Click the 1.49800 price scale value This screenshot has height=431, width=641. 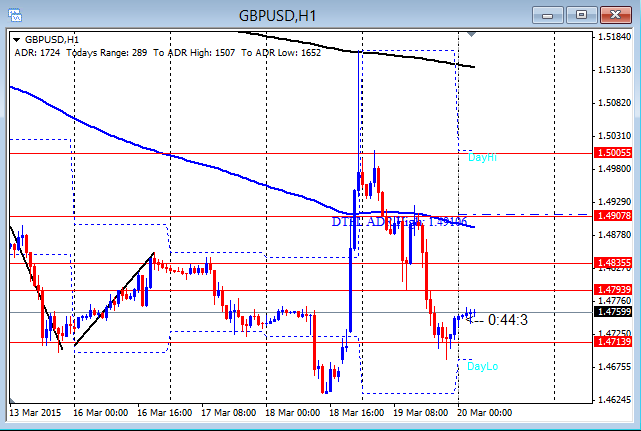(x=614, y=168)
